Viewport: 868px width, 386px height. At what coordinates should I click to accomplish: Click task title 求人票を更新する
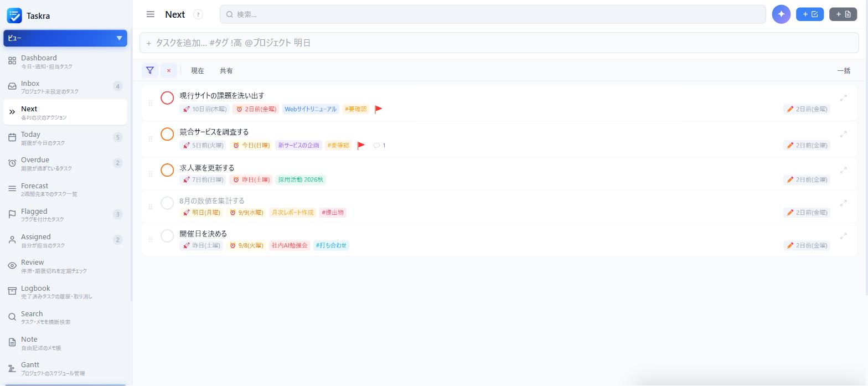[207, 168]
